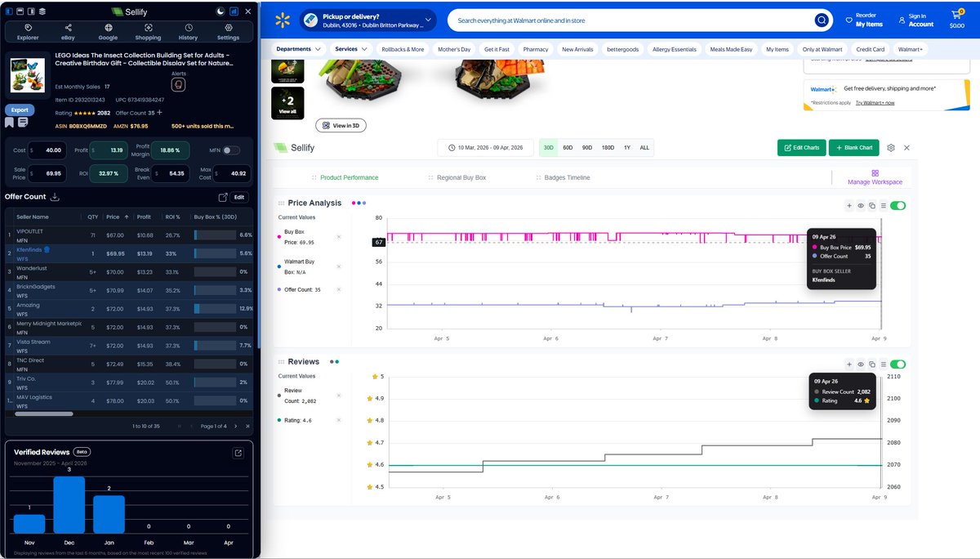Toggle the Price Analysis chart on/off switch
The width and height of the screenshot is (980, 559).
(898, 206)
